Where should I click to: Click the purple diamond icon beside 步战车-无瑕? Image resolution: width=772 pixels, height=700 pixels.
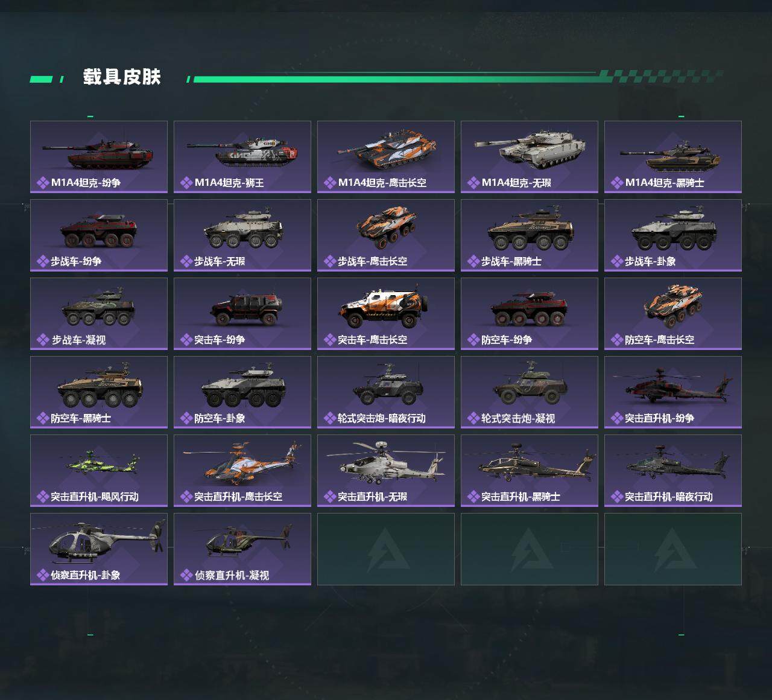pos(186,261)
